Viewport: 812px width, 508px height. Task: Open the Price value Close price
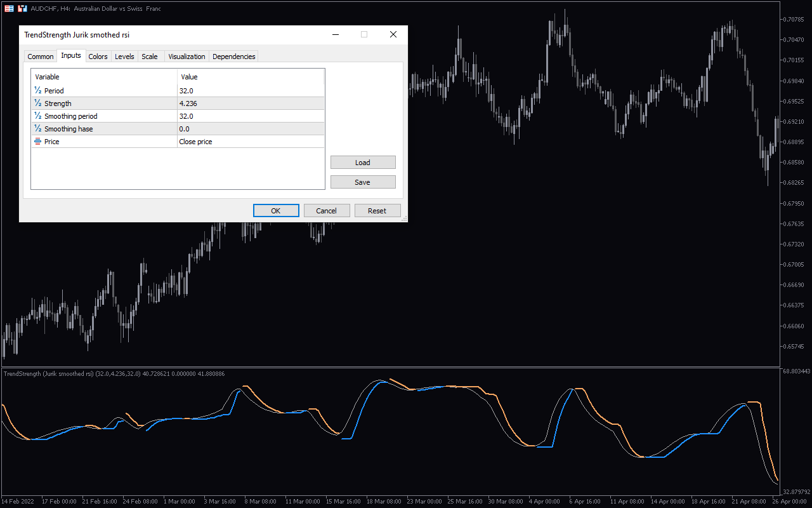pyautogui.click(x=251, y=142)
